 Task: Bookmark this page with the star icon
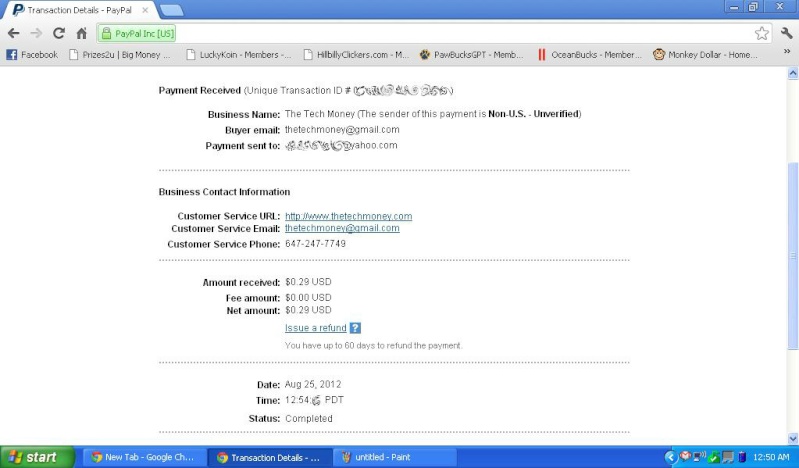pyautogui.click(x=762, y=34)
